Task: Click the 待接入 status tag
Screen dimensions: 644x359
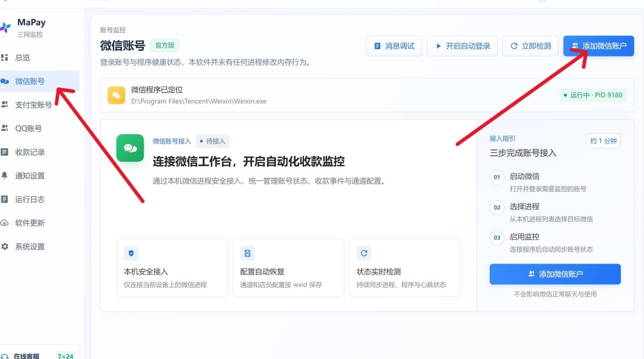Action: 213,141
